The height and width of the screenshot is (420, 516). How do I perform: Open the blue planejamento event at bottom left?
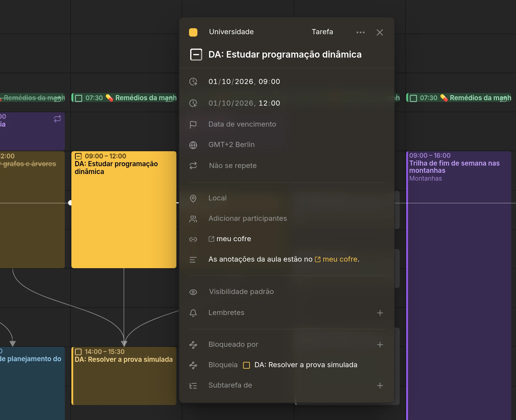click(x=32, y=383)
